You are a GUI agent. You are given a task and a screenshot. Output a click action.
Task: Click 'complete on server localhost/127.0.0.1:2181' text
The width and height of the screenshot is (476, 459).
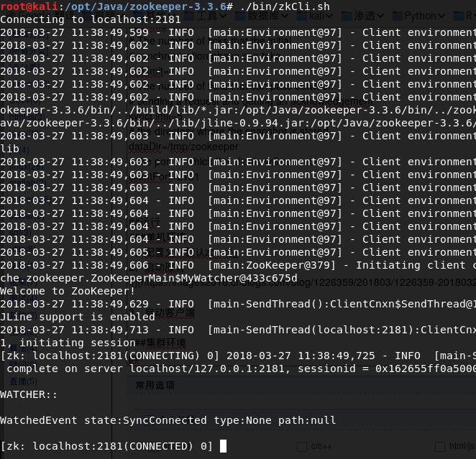pyautogui.click(x=145, y=368)
